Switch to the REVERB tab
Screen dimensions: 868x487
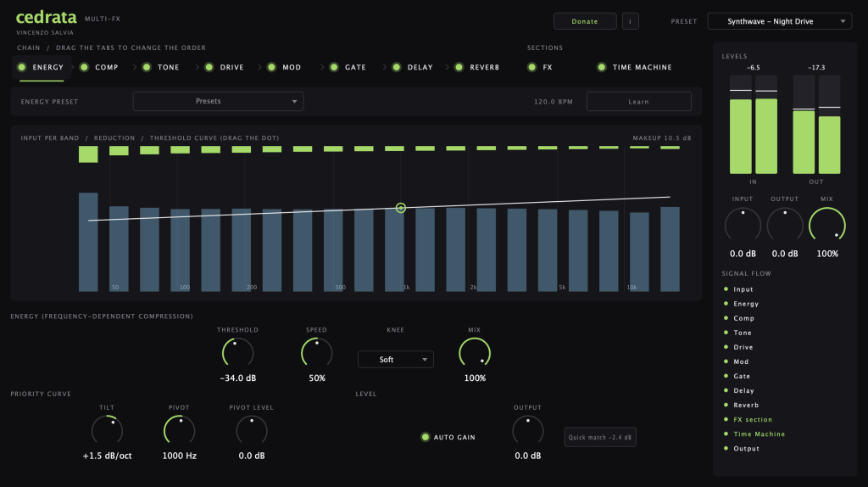point(484,68)
